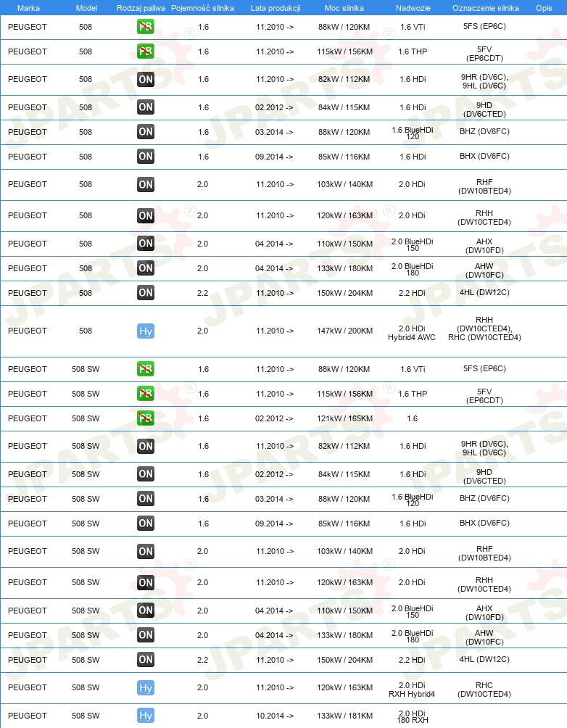567x728 pixels.
Task: Click the Model column header
Action: pyautogui.click(x=86, y=8)
